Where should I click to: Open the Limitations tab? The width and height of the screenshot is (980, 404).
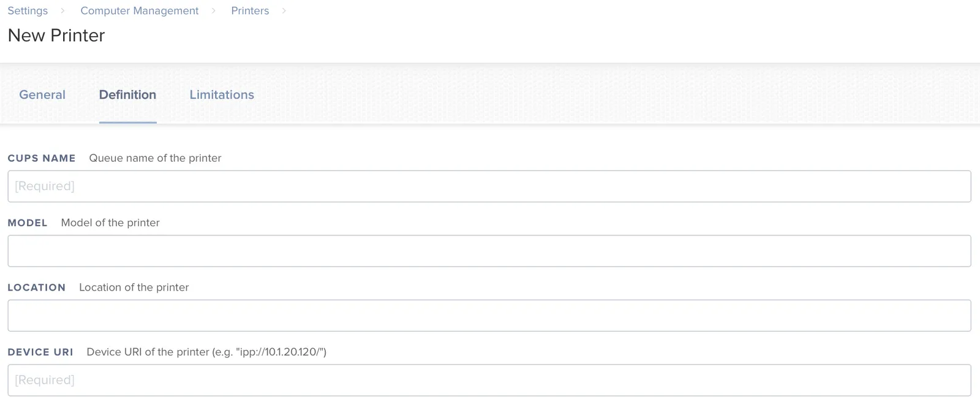click(221, 94)
